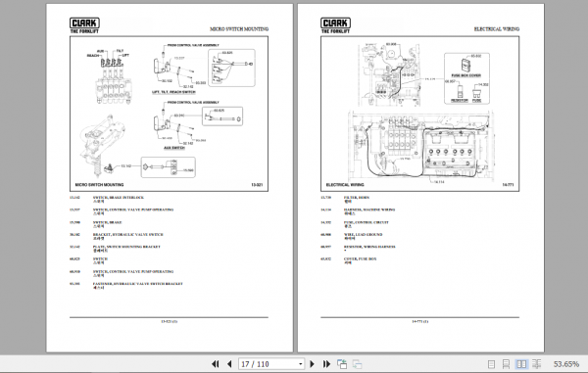
Task: Switch to continuous page layout
Action: click(x=506, y=364)
